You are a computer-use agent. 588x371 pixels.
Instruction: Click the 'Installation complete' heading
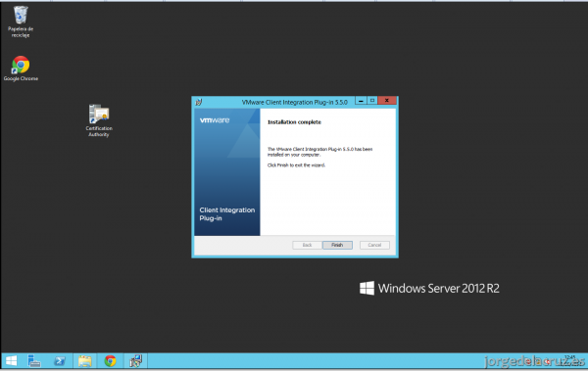click(294, 122)
